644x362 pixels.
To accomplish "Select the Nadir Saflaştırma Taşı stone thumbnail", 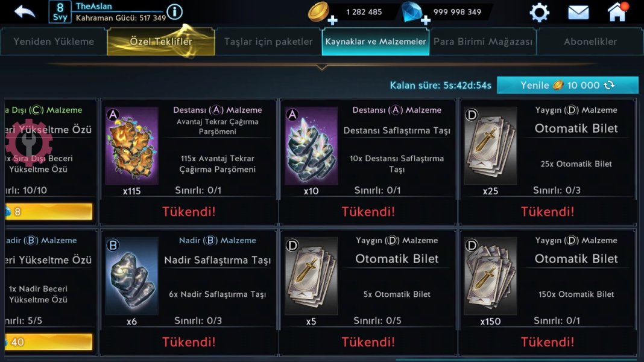I will (132, 276).
